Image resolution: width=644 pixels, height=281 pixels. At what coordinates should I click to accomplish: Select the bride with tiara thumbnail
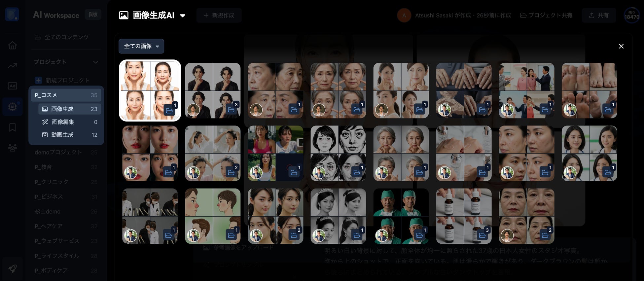pyautogui.click(x=338, y=216)
